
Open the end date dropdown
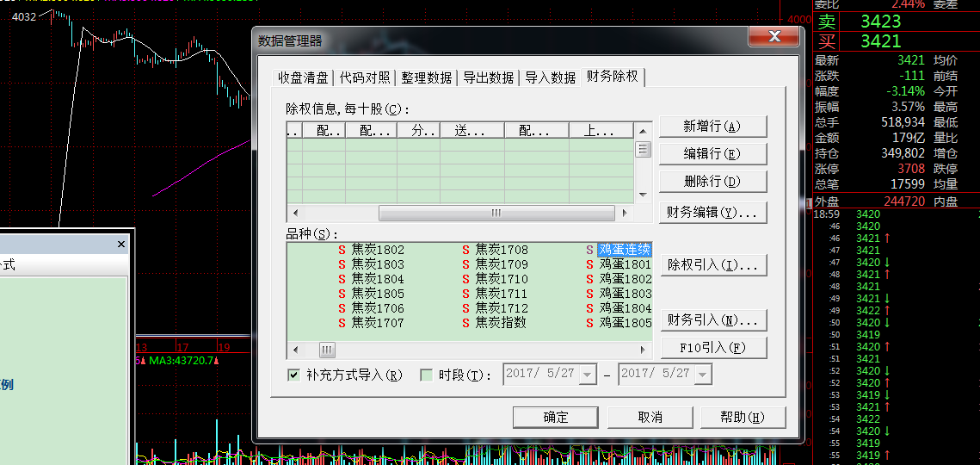(702, 375)
